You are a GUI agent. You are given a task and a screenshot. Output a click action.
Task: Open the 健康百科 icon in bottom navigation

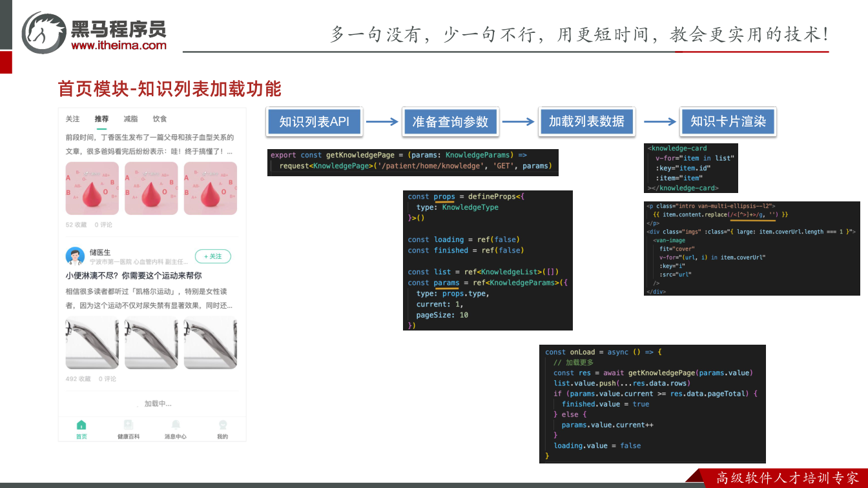click(129, 425)
